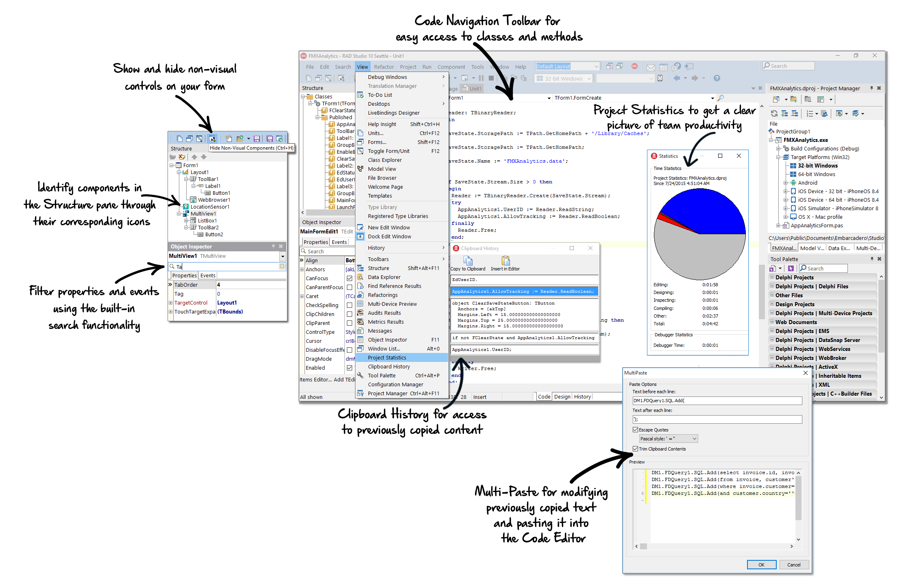This screenshot has width=904, height=588.
Task: Click OK in MultiPaste dialog
Action: pyautogui.click(x=761, y=565)
